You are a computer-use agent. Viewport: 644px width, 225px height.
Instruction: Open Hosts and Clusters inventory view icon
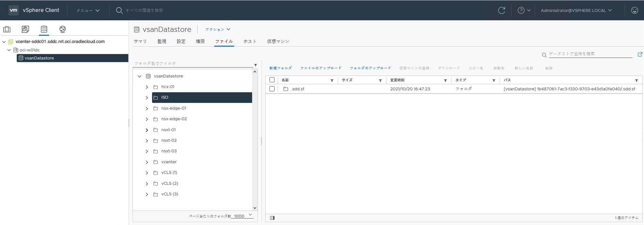[x=7, y=29]
